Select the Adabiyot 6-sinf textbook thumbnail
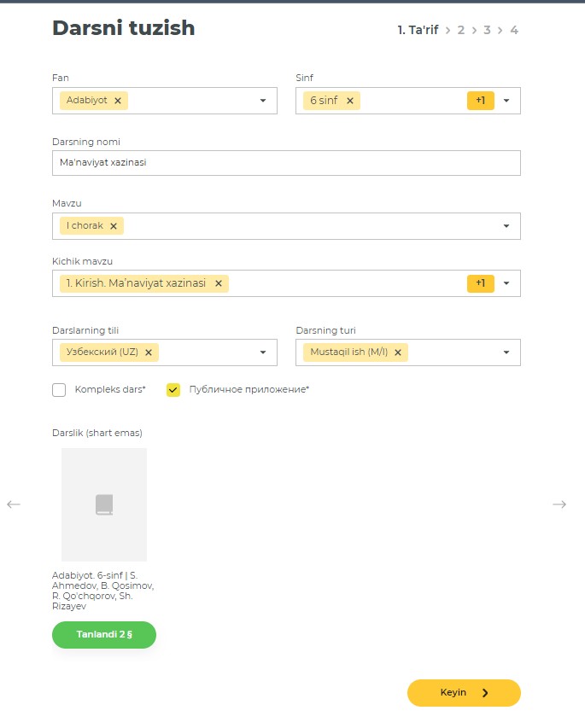The height and width of the screenshot is (728, 585). (x=104, y=504)
